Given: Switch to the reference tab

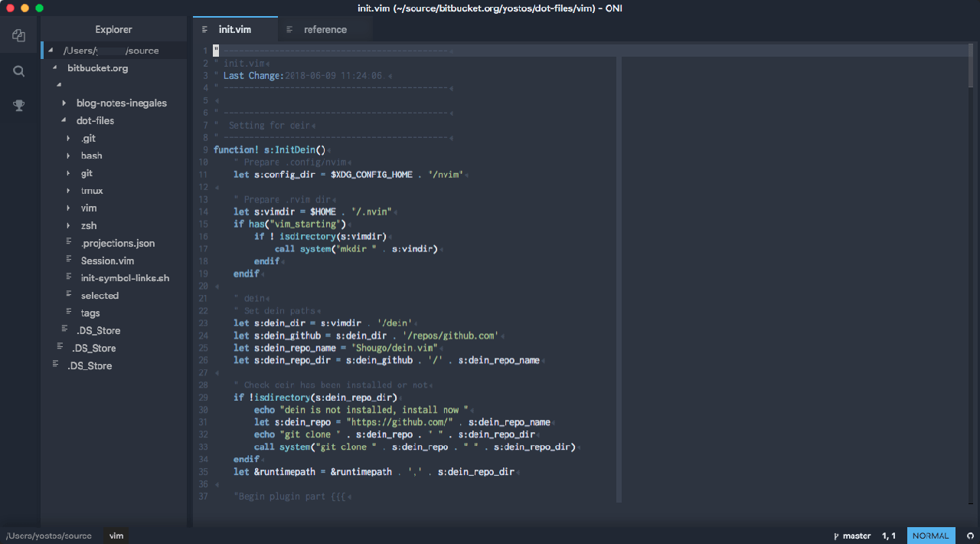Looking at the screenshot, I should click(325, 30).
